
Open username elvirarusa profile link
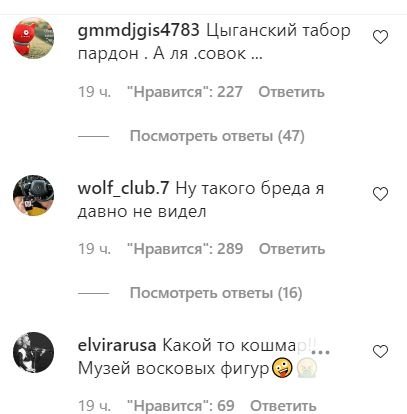point(117,345)
